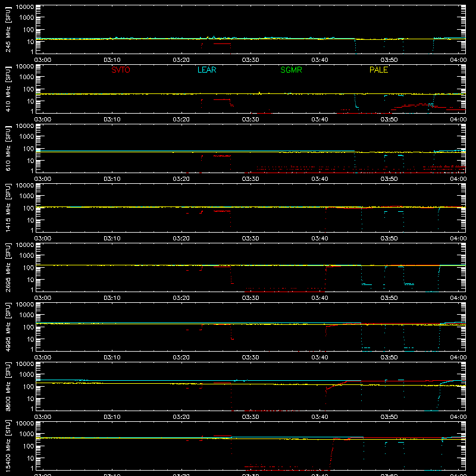Select the 1415 MHz [SFU] axis title

(x=8, y=208)
